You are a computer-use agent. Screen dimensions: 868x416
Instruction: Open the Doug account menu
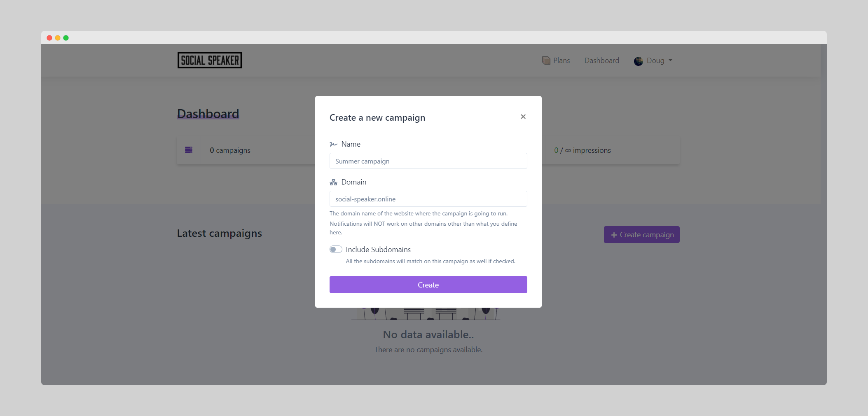pos(653,61)
